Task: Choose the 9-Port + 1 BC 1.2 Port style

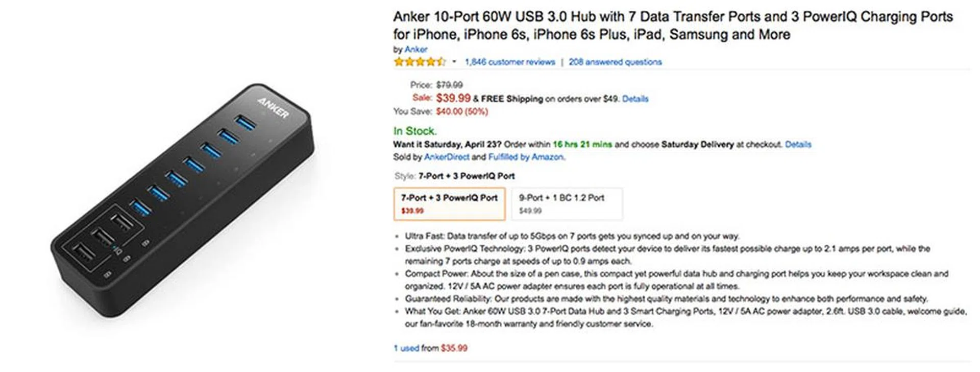Action: tap(566, 204)
